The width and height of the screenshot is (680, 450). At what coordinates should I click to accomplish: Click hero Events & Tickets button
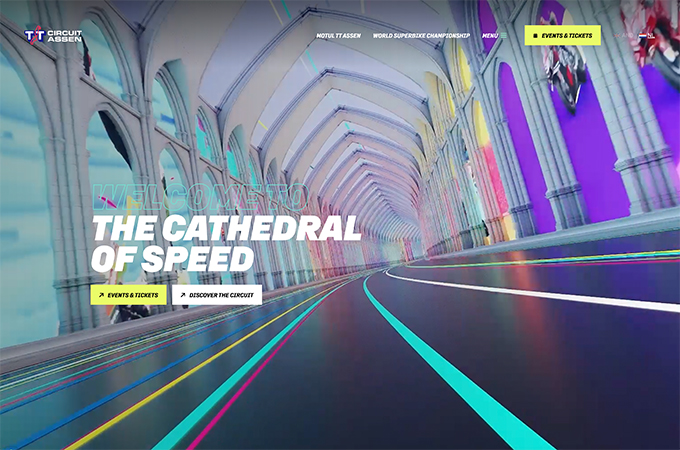click(x=128, y=295)
